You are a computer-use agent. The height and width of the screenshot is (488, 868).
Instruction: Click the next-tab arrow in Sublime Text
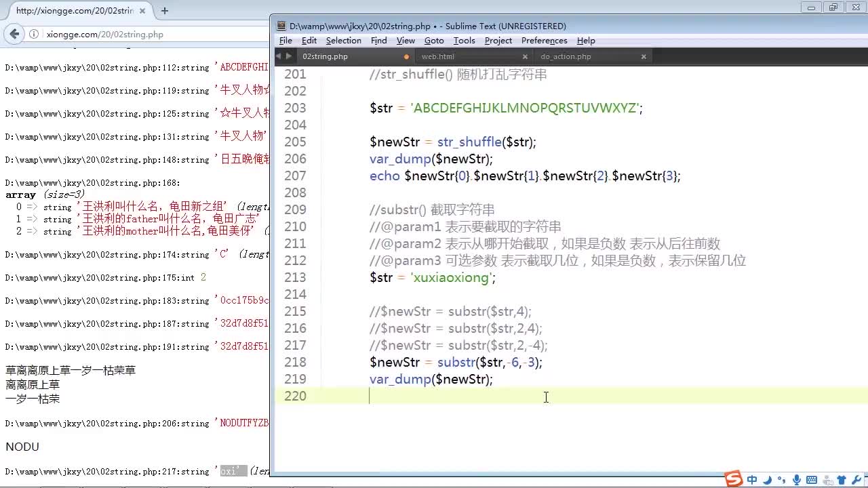pyautogui.click(x=289, y=57)
